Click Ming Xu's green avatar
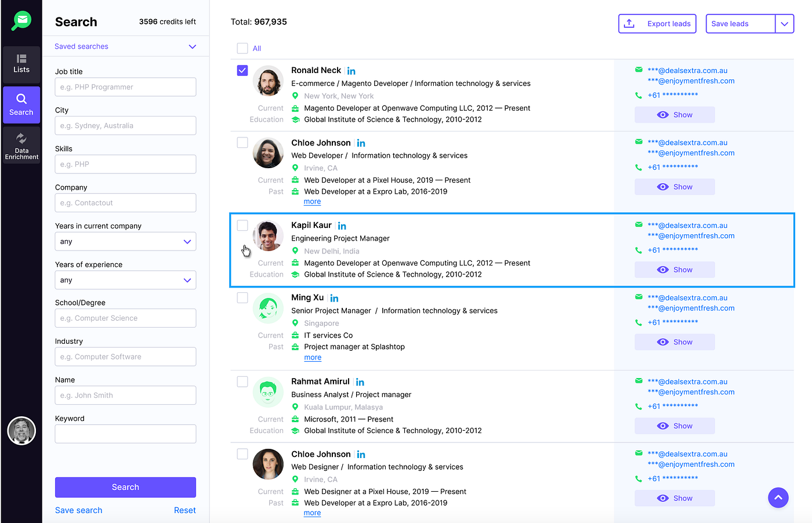 (268, 308)
